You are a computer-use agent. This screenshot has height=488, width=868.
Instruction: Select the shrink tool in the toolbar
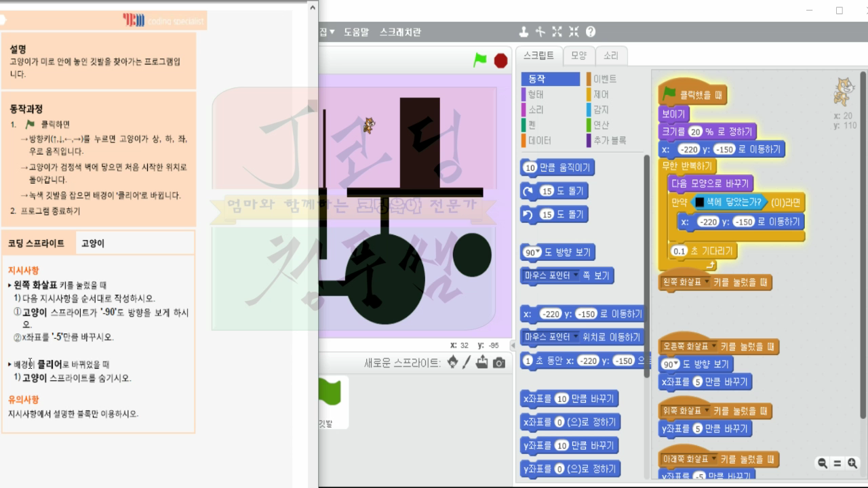tap(574, 31)
